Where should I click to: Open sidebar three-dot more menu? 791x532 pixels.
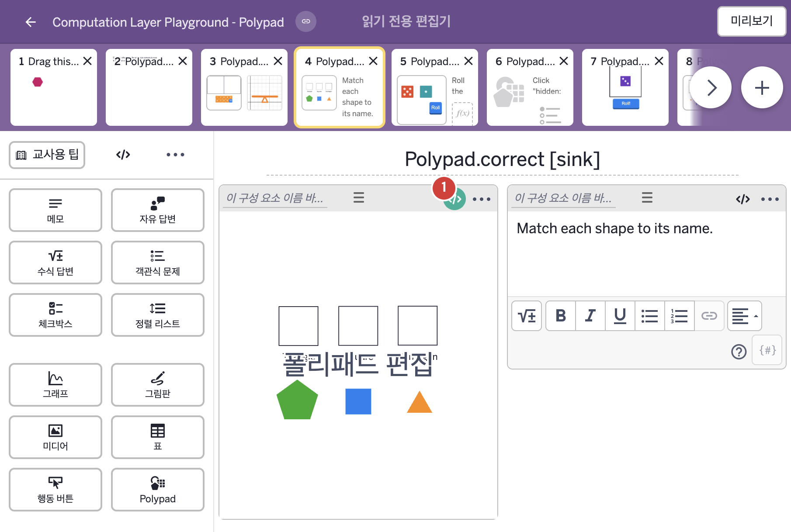click(175, 155)
